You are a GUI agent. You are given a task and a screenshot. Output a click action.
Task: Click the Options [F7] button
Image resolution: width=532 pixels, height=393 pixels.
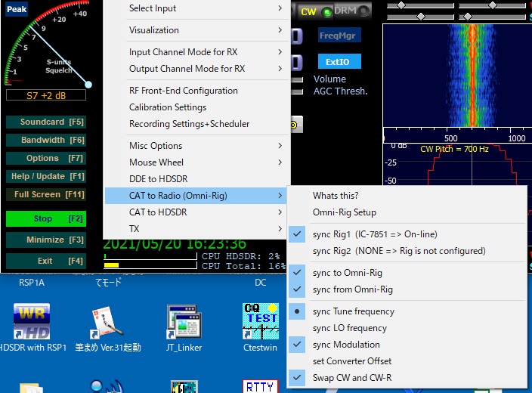[46, 158]
